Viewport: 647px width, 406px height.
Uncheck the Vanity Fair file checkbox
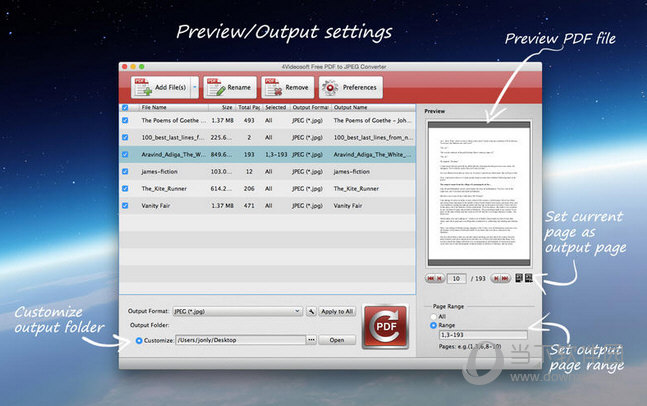click(125, 205)
